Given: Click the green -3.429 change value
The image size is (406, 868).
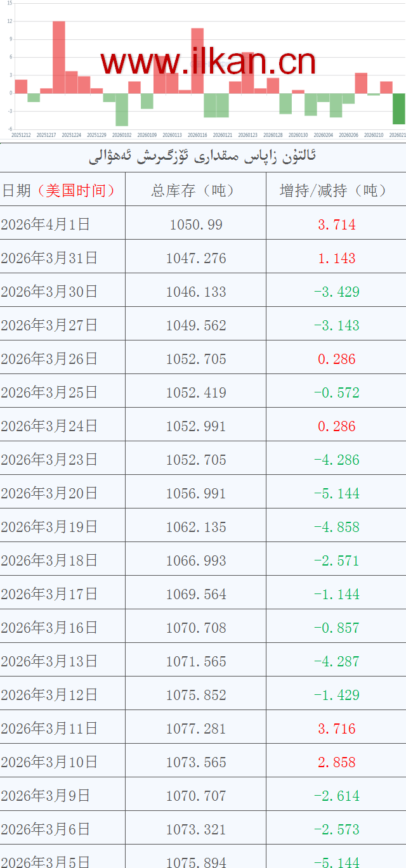Looking at the screenshot, I should pos(336,291).
